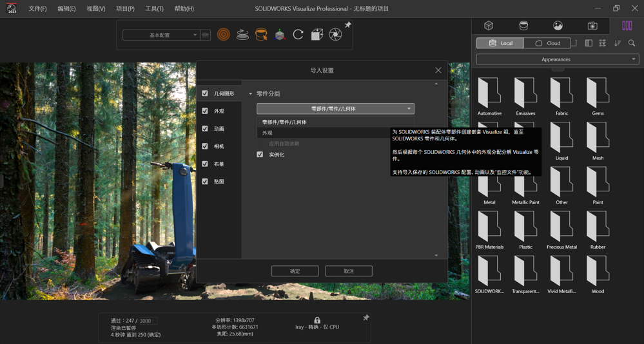644x344 pixels.
Task: Uncheck the 几何图形 checkbox
Action: coord(205,93)
